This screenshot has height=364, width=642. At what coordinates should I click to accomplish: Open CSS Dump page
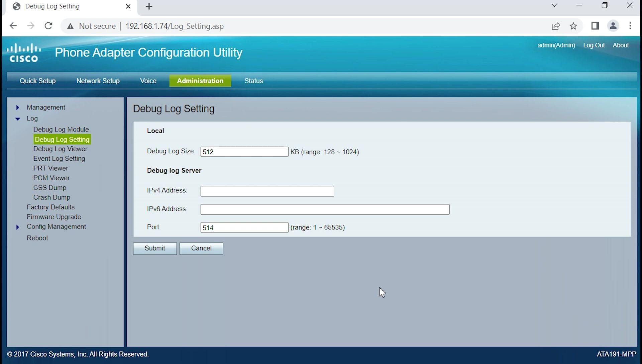coord(50,187)
